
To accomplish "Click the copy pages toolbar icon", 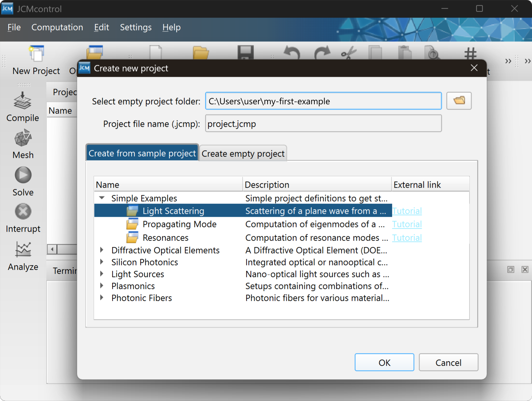I will coord(375,53).
